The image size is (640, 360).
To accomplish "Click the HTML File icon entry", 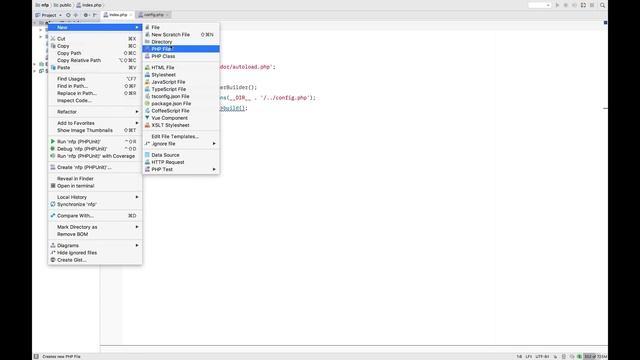I will (x=147, y=67).
